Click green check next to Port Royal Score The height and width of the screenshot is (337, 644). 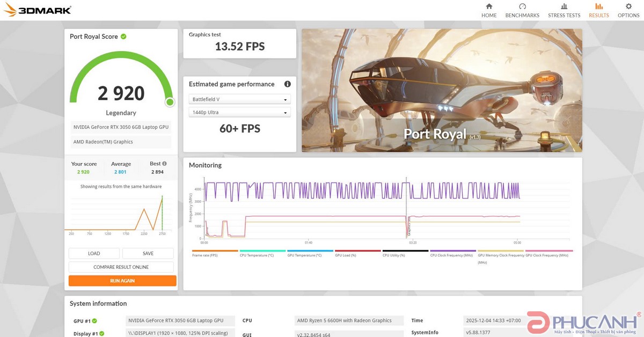(123, 36)
